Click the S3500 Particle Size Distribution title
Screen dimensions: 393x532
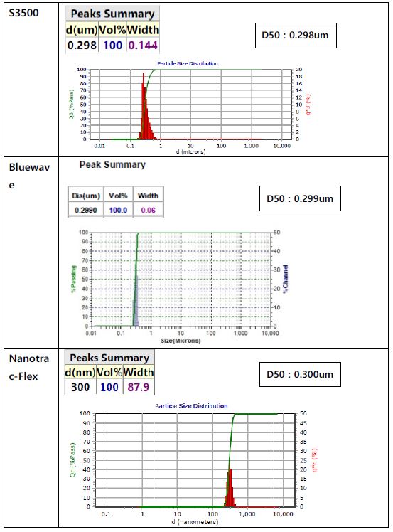[x=188, y=63]
